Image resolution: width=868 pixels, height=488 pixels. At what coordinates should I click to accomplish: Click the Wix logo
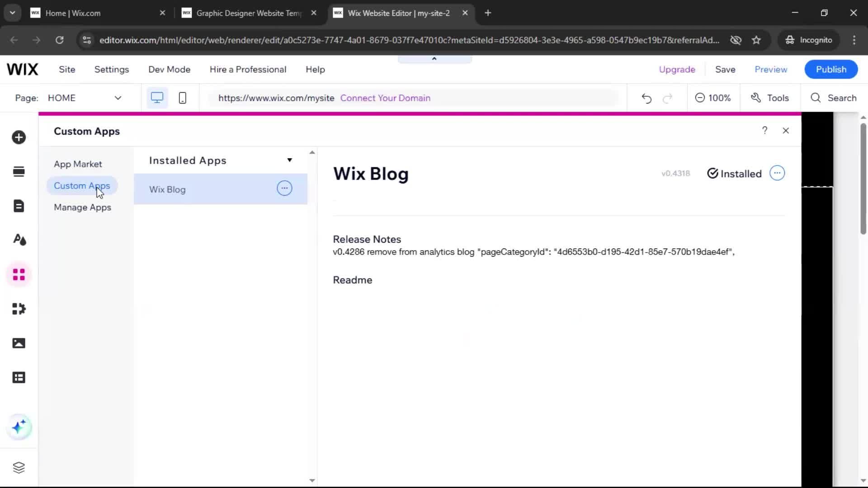pyautogui.click(x=23, y=69)
